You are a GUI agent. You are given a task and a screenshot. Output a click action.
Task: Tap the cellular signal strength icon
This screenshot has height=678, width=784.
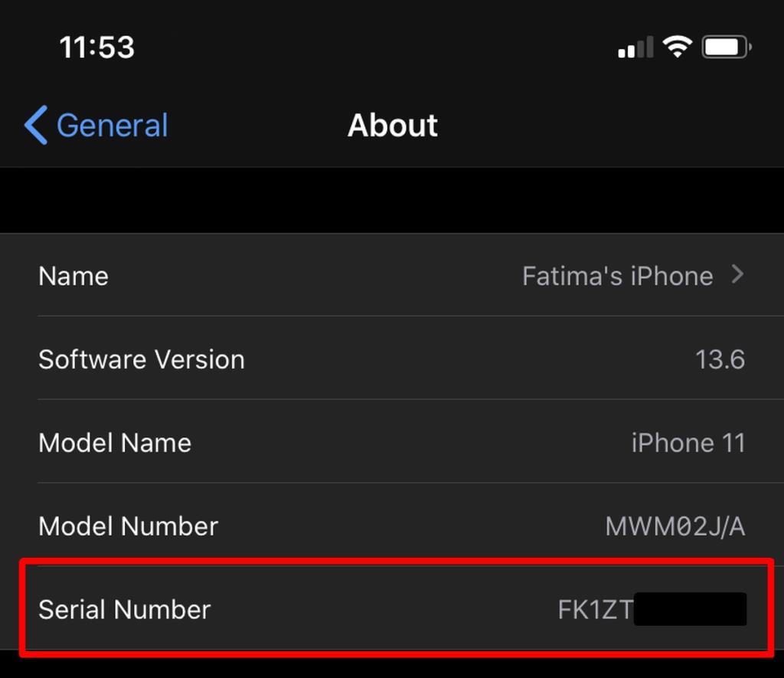coord(634,46)
